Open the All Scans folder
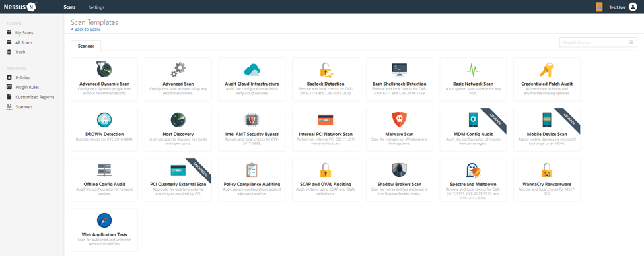The width and height of the screenshot is (644, 256). click(24, 43)
